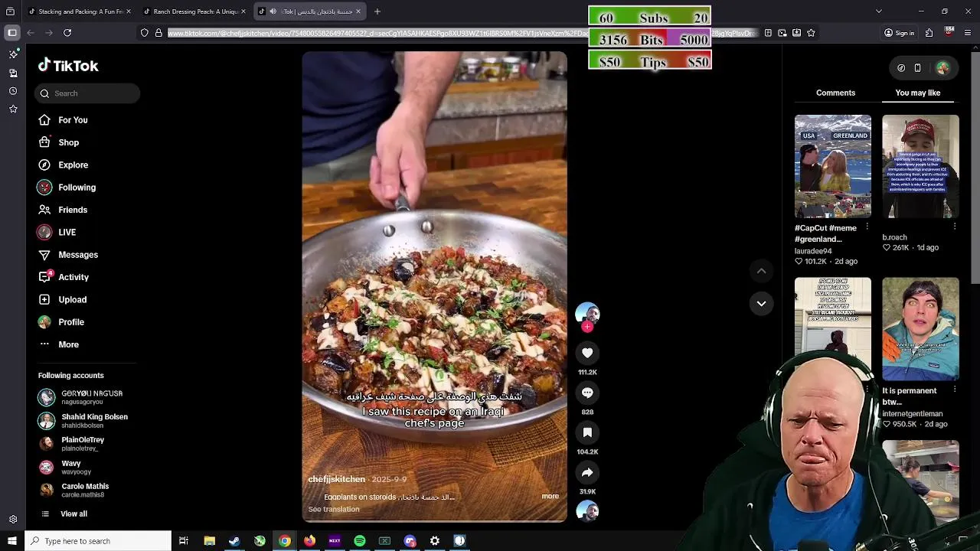980x551 pixels.
Task: Click the TikTok logo
Action: click(x=69, y=66)
